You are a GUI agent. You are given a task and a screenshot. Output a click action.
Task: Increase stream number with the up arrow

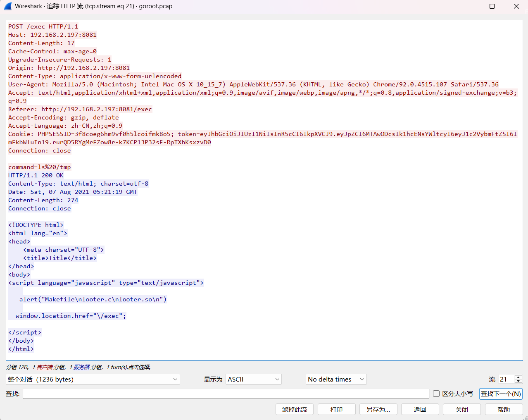[x=518, y=377]
